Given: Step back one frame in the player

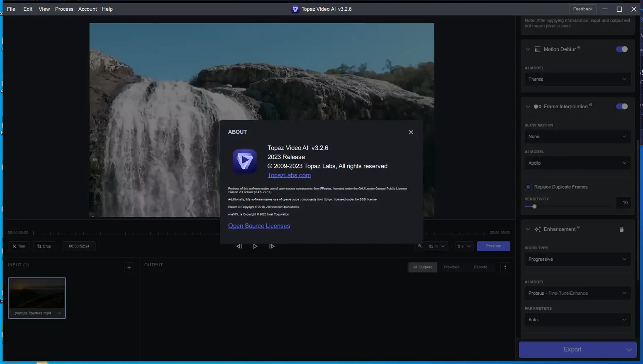Looking at the screenshot, I should (239, 246).
